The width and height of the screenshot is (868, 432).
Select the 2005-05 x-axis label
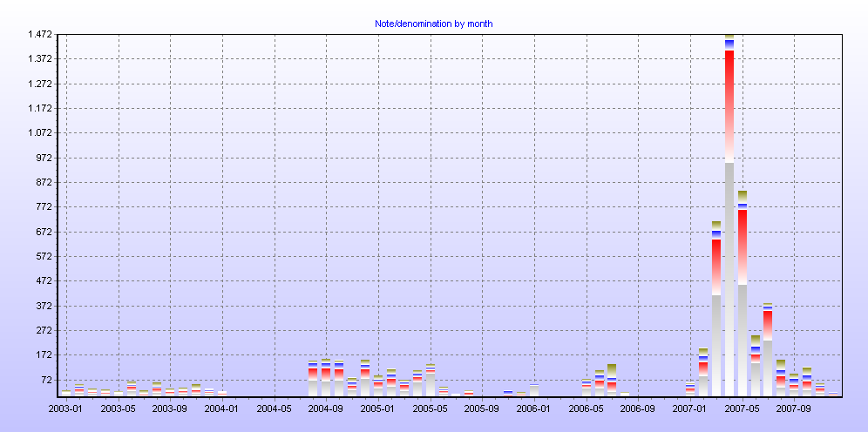(x=431, y=408)
